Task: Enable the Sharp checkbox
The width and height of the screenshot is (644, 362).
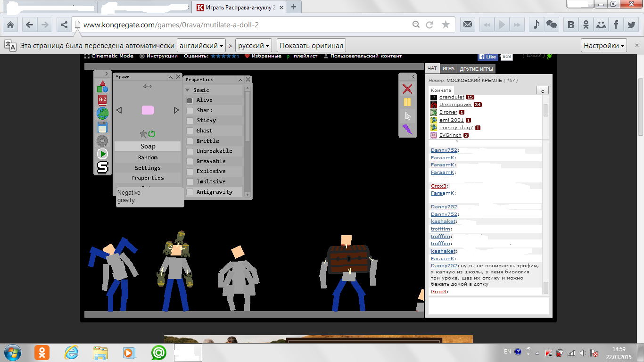Action: 190,110
